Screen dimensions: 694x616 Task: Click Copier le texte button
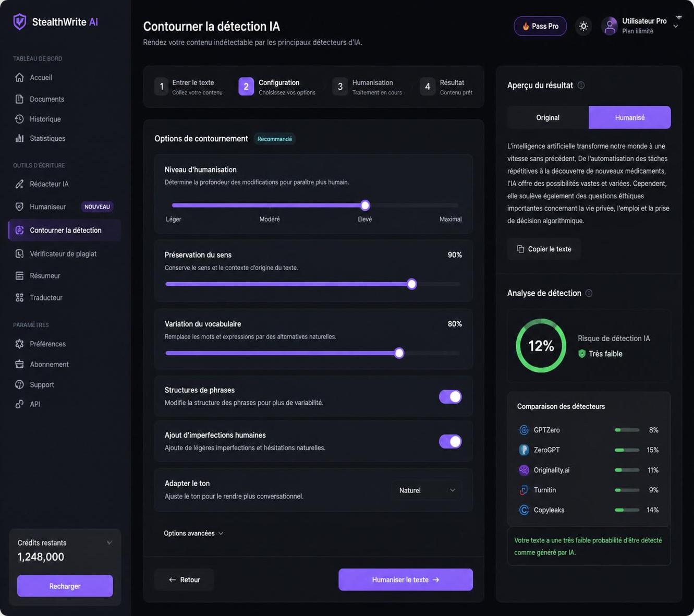pos(544,249)
